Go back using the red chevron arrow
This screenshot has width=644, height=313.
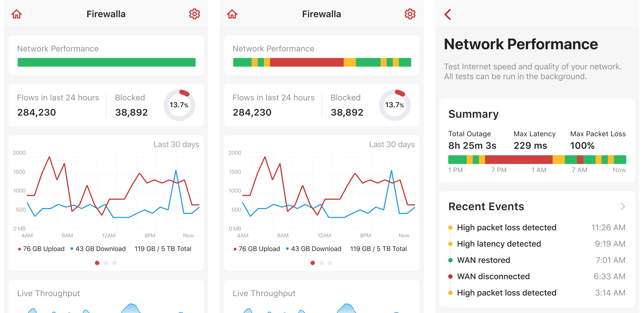tap(448, 14)
